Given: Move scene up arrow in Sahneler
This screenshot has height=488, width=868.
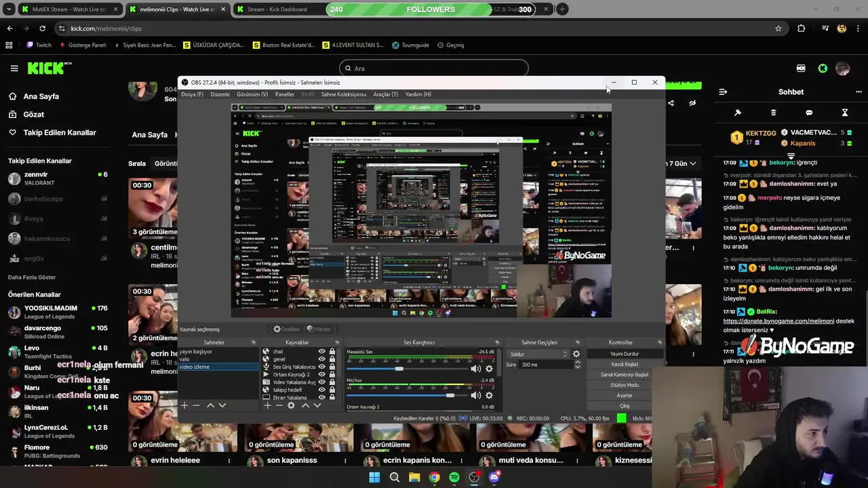Looking at the screenshot, I should point(210,405).
